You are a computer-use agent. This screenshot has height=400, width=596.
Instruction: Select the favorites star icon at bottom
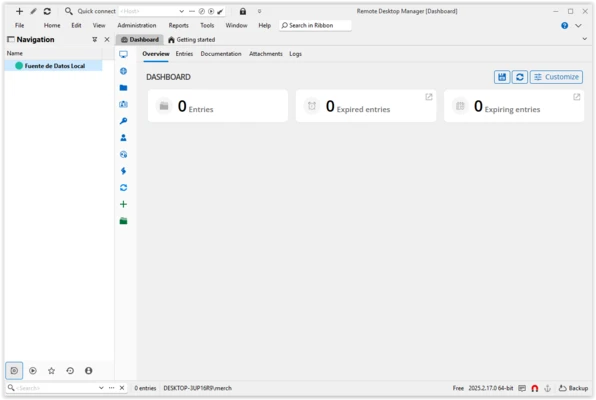(x=51, y=371)
